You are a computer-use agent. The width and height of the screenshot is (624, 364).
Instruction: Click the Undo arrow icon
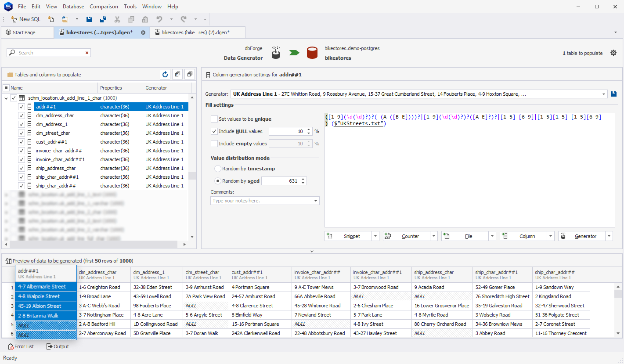[159, 19]
